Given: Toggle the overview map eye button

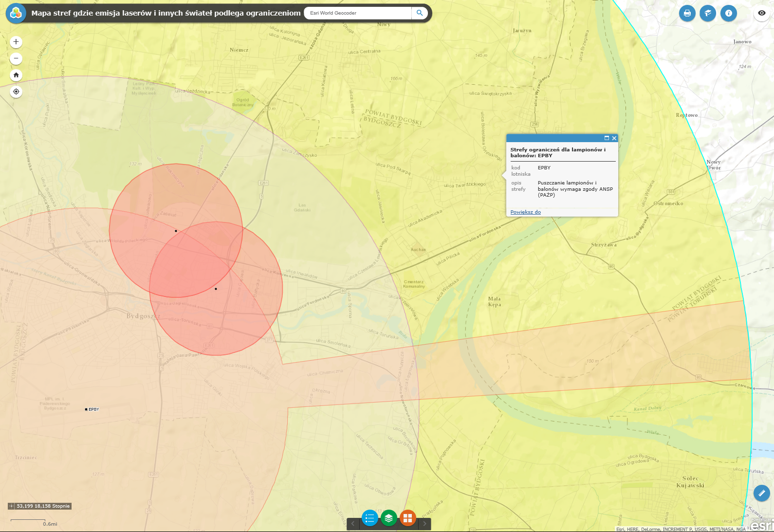Looking at the screenshot, I should click(x=761, y=13).
